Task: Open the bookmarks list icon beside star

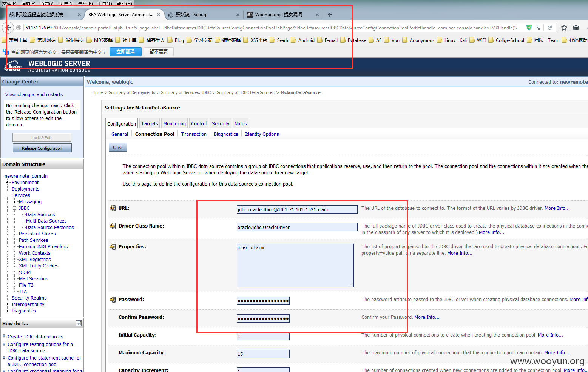Action: coord(576,28)
